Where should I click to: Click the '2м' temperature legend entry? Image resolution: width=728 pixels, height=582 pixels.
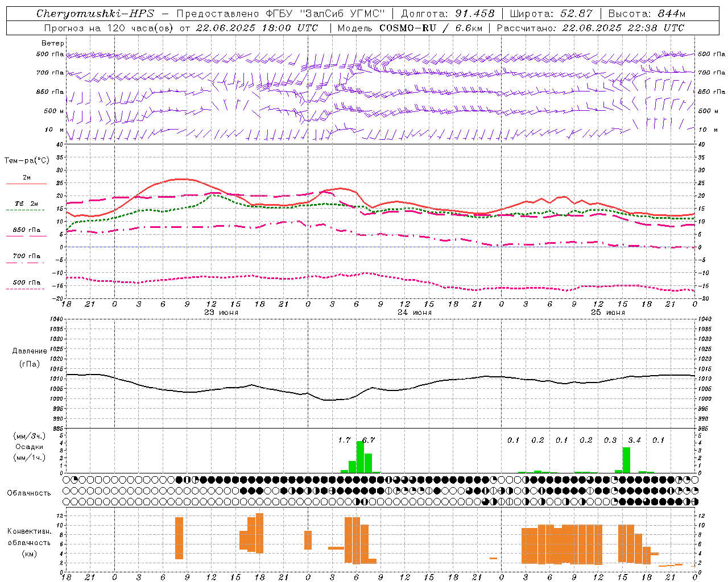pyautogui.click(x=27, y=178)
